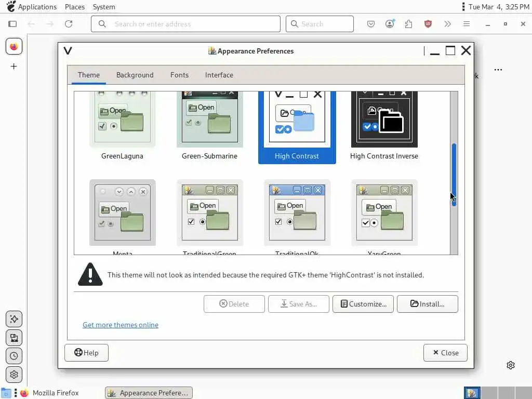Viewport: 532px width, 399px height.
Task: Open window menu of Appearance Preferences
Action: pos(68,51)
